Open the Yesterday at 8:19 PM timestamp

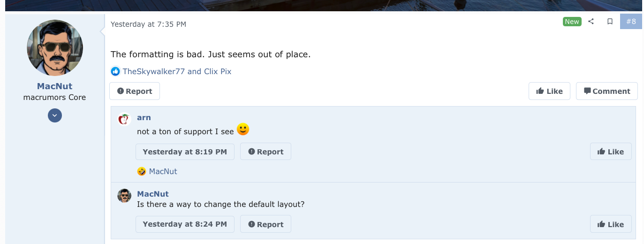(x=185, y=152)
